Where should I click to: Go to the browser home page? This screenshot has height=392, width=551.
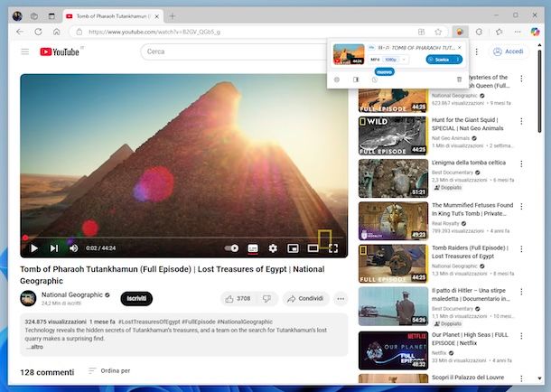click(57, 32)
